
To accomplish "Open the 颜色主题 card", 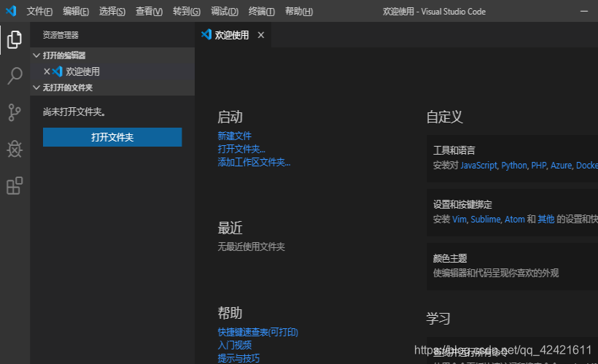I will click(512, 266).
